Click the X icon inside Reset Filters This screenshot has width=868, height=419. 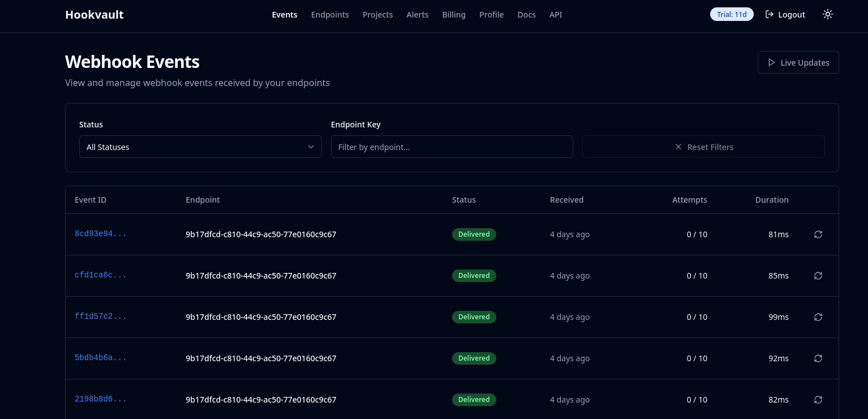coord(678,147)
